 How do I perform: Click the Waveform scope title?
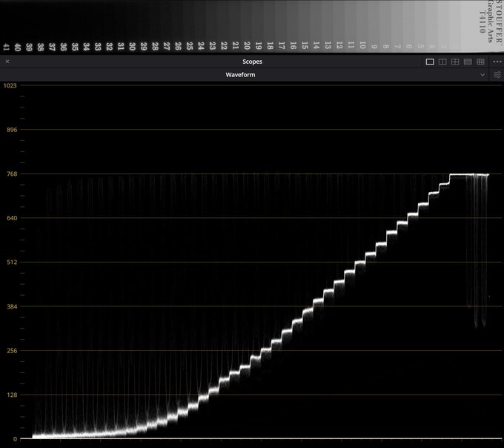pyautogui.click(x=240, y=75)
